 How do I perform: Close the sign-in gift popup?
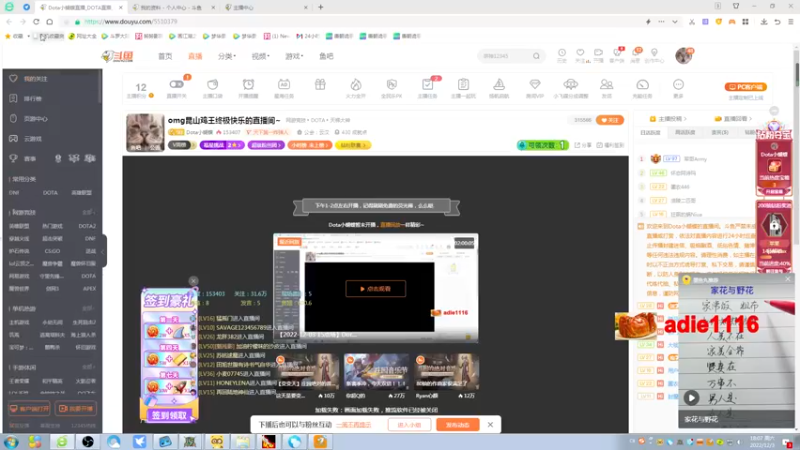pyautogui.click(x=193, y=281)
